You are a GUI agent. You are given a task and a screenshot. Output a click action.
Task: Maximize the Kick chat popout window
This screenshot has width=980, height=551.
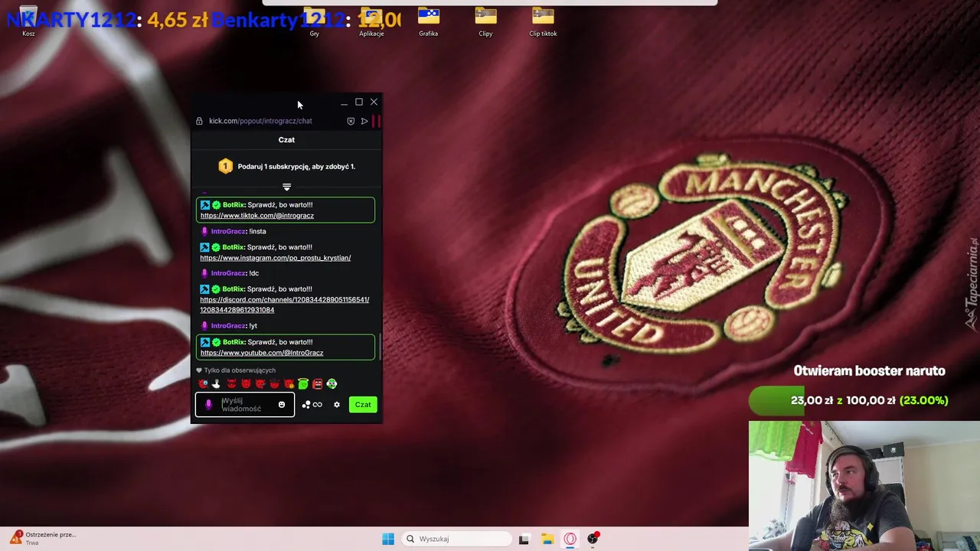tap(359, 102)
